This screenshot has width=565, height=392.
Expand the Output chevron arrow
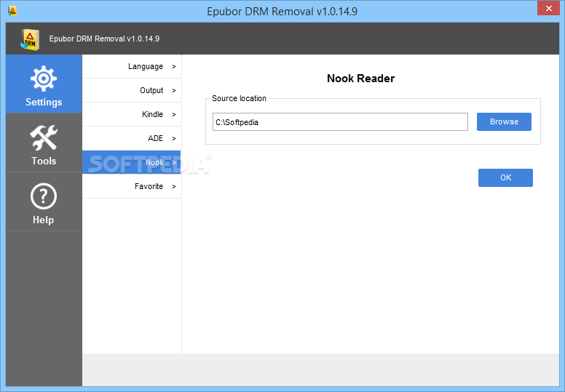click(x=174, y=91)
